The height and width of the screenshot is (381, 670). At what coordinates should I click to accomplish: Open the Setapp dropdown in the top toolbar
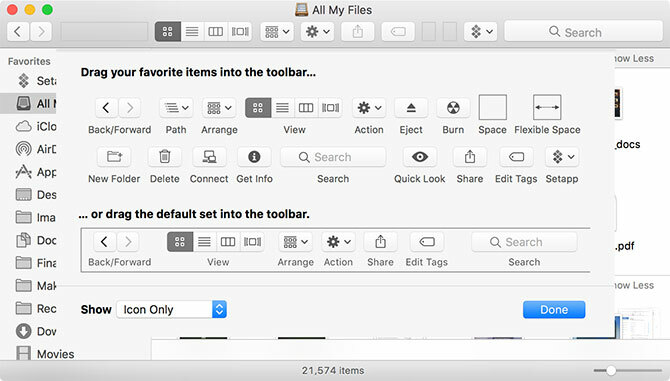coord(481,32)
